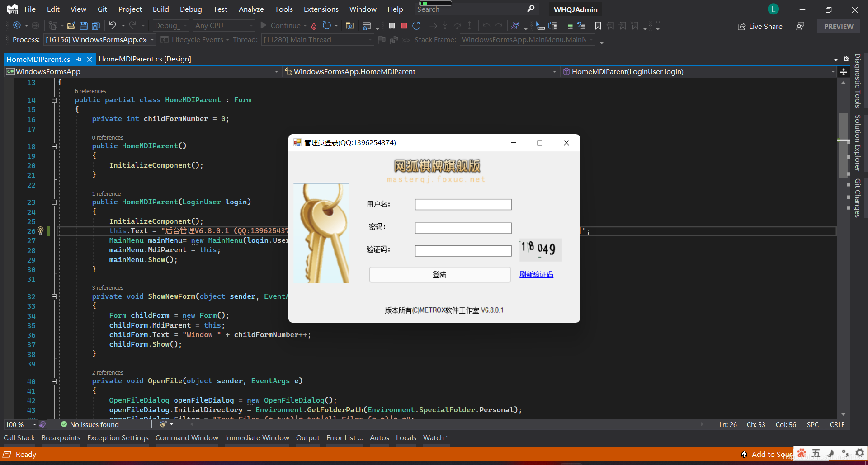Click the Comment Out selected lines icon
Image resolution: width=868 pixels, height=465 pixels.
pyautogui.click(x=569, y=26)
